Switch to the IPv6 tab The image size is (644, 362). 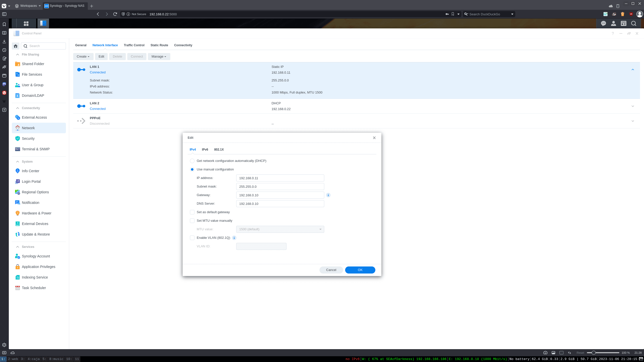click(205, 150)
